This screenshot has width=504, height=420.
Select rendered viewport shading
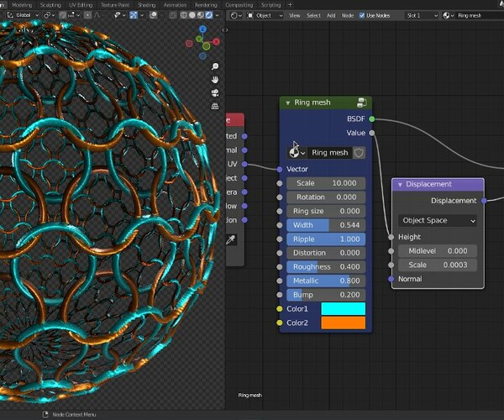point(208,15)
